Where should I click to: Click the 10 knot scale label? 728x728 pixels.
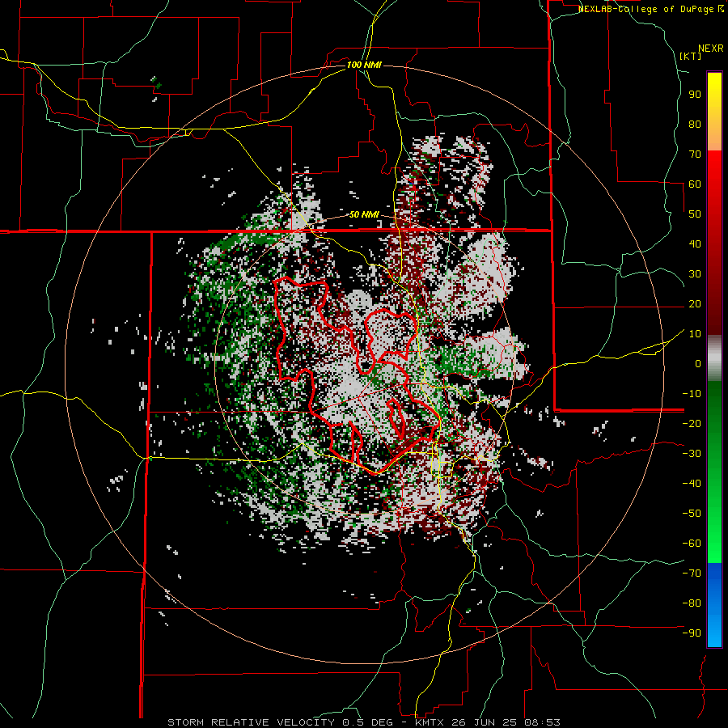point(695,334)
